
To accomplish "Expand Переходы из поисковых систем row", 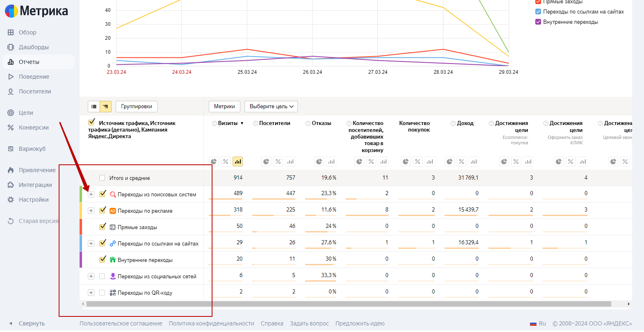I will pyautogui.click(x=91, y=194).
